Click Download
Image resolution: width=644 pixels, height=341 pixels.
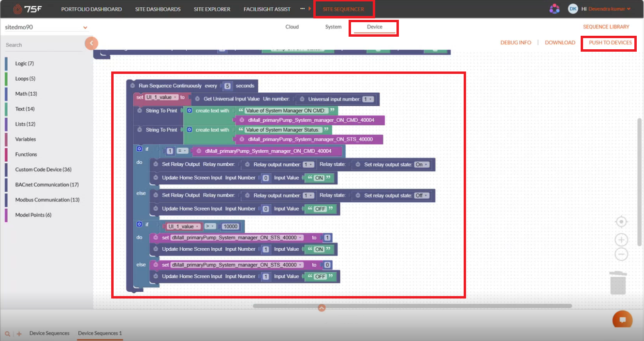pyautogui.click(x=560, y=43)
